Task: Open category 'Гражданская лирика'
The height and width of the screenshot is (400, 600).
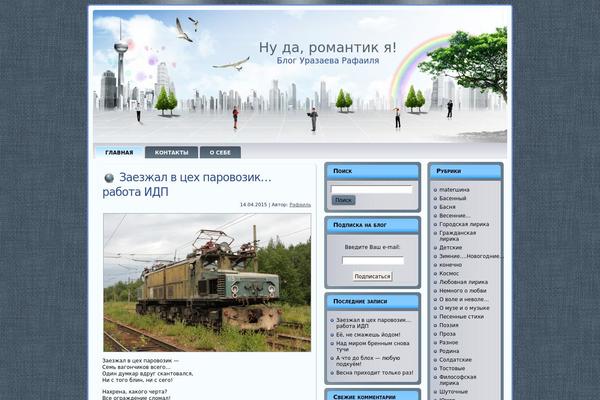Action: (x=458, y=236)
